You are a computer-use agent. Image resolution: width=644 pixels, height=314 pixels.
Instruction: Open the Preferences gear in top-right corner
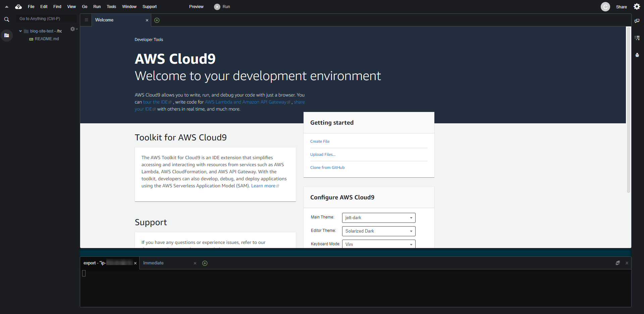point(637,7)
